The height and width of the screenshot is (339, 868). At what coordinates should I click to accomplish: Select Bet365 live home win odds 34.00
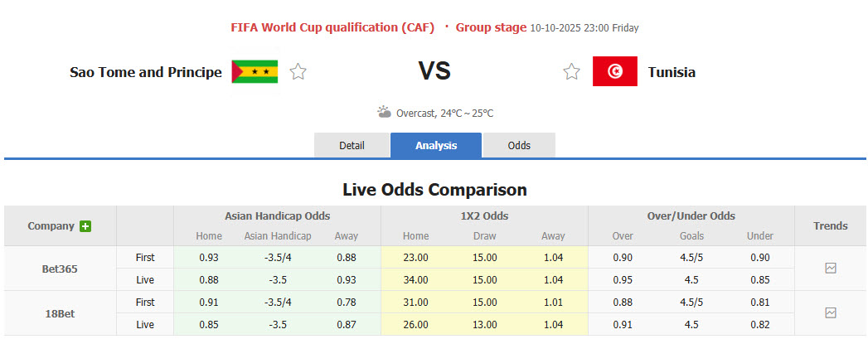coord(416,279)
